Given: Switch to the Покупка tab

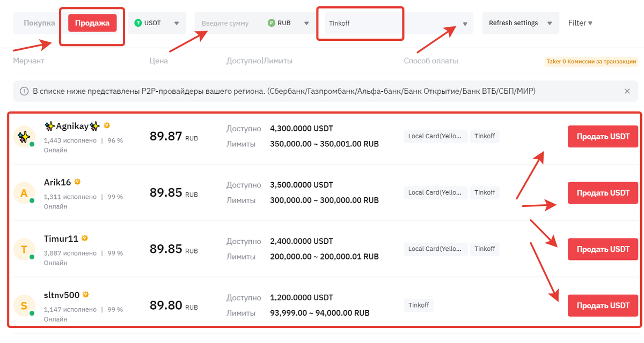Looking at the screenshot, I should click(39, 23).
